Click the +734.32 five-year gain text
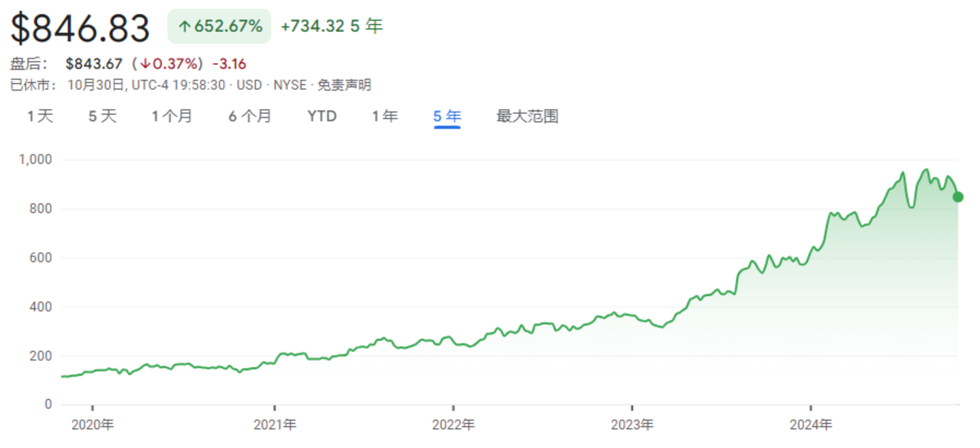Viewport: 980px width, 448px height. pyautogui.click(x=312, y=27)
